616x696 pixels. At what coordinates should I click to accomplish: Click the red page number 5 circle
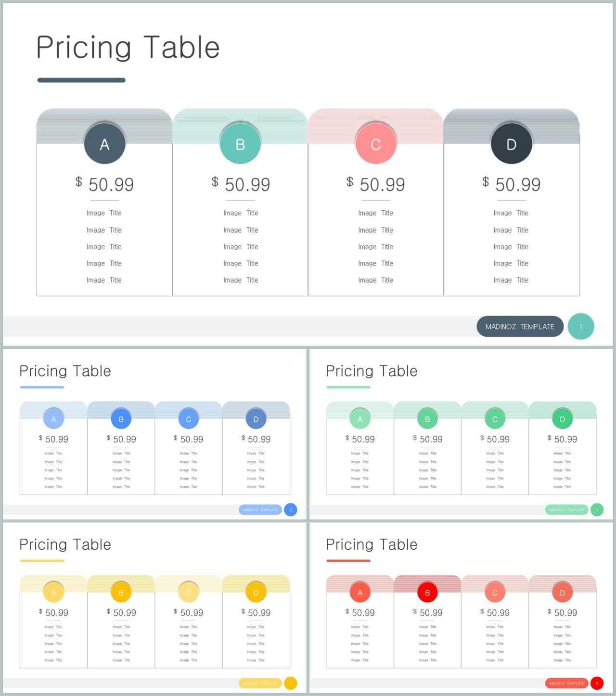pyautogui.click(x=597, y=683)
